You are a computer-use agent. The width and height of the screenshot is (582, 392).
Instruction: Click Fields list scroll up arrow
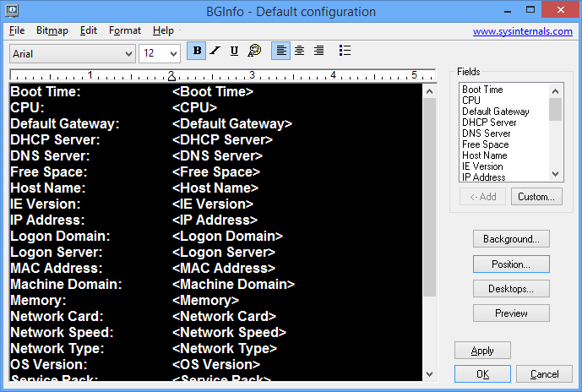[x=555, y=91]
